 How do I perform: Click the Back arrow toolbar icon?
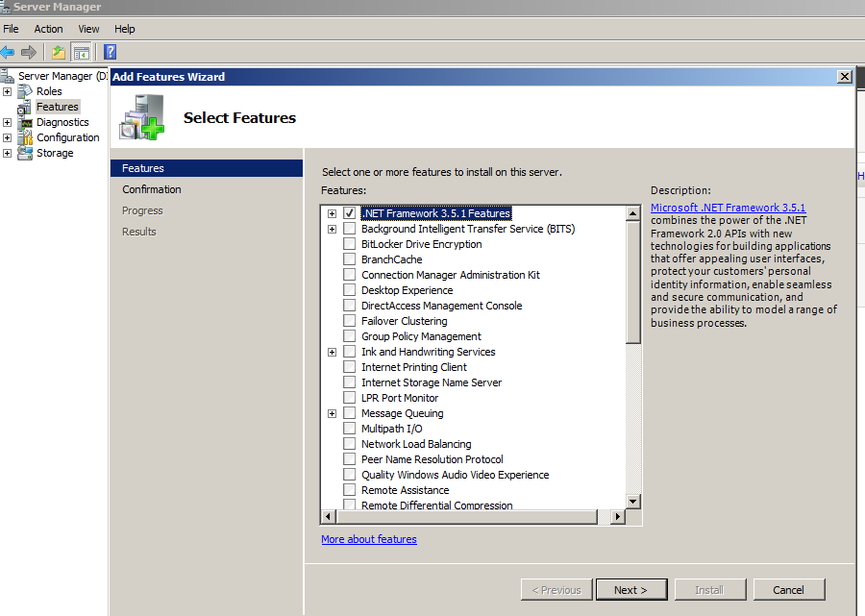point(8,52)
